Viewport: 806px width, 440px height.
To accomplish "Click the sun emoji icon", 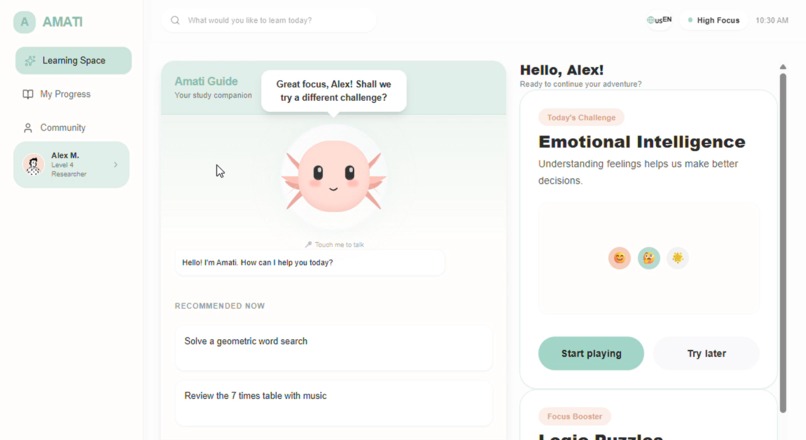I will tap(677, 258).
